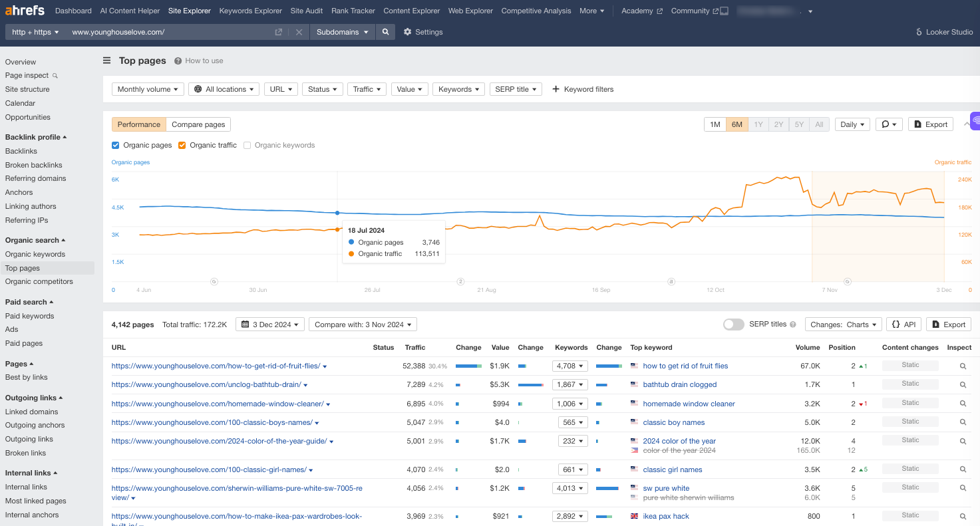Toggle the SERP titles switch

point(733,325)
